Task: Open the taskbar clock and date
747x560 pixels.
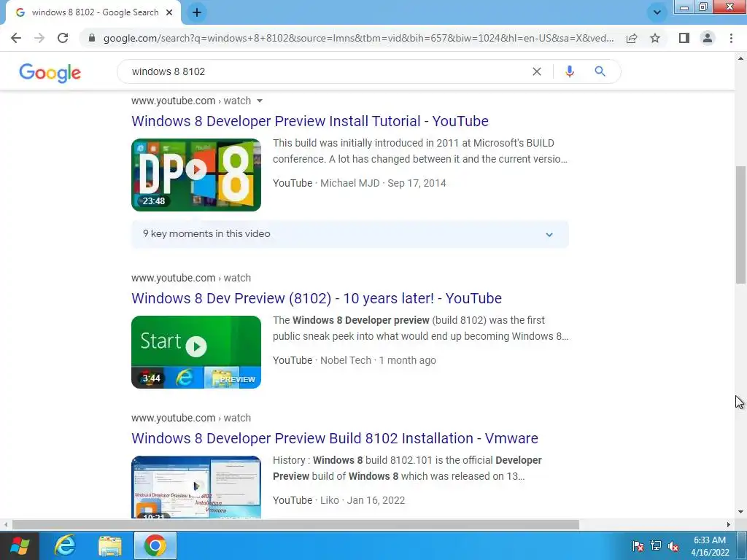Action: (x=710, y=546)
